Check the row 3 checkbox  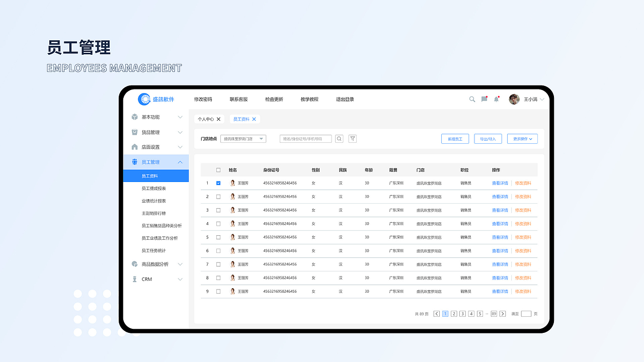pos(218,210)
